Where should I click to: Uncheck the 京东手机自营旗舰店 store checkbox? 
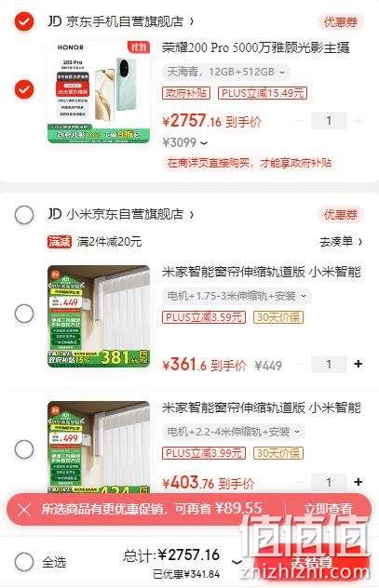tap(24, 21)
